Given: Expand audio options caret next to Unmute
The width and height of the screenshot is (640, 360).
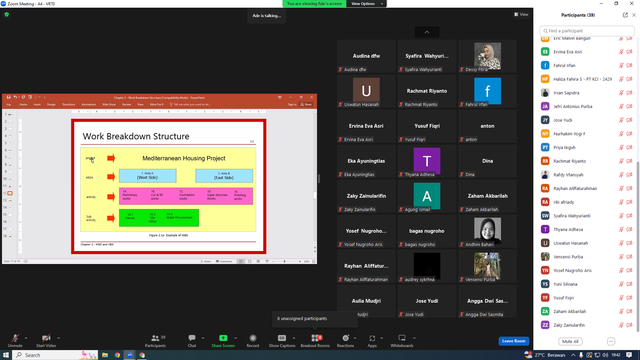Looking at the screenshot, I should pyautogui.click(x=26, y=338).
